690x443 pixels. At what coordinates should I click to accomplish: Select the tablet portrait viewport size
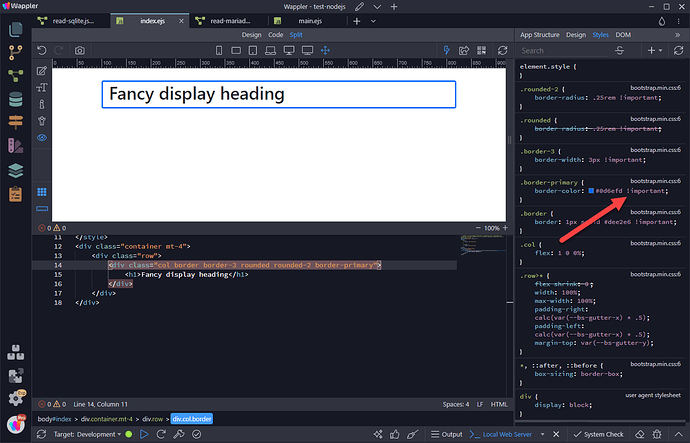point(253,50)
